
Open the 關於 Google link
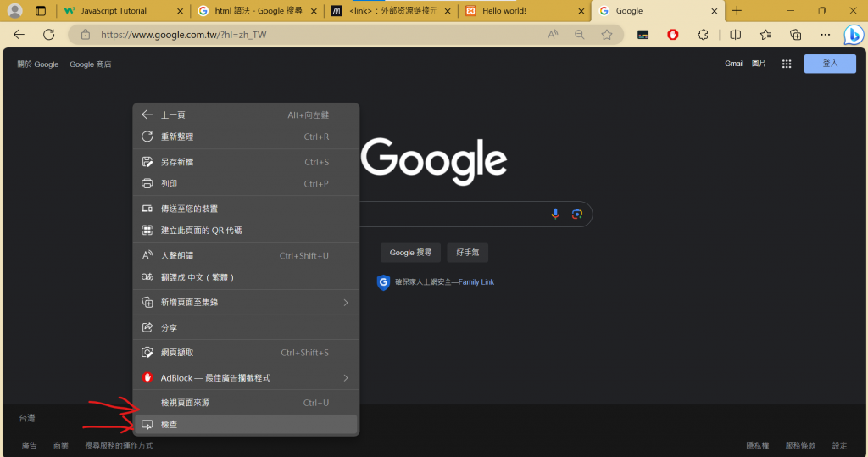(37, 64)
